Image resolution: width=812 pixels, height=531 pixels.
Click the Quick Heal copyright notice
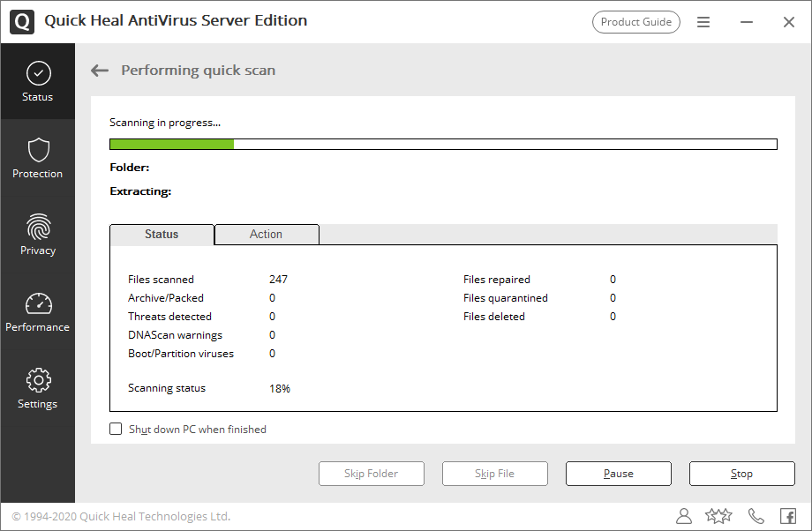pos(121,517)
